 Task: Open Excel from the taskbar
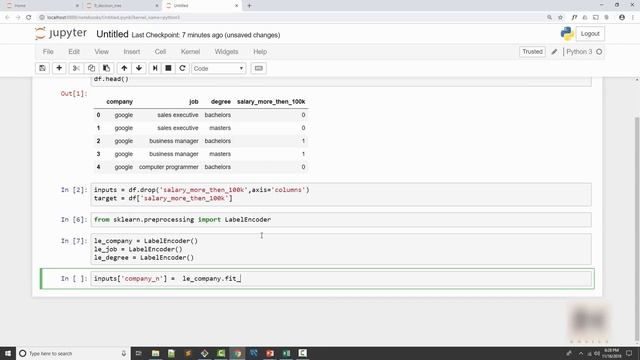[x=286, y=353]
